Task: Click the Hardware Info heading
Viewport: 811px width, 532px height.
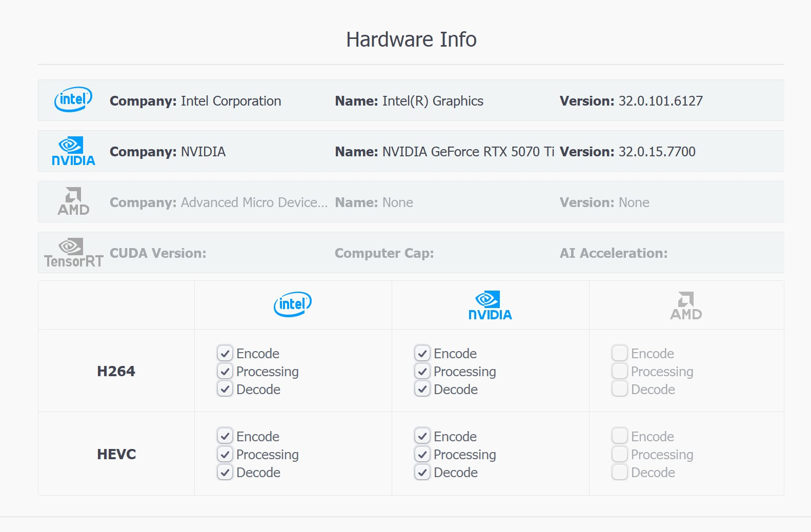Action: tap(411, 39)
